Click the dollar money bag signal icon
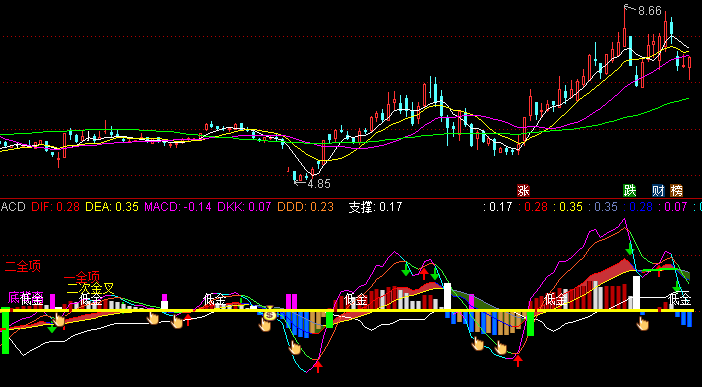 pos(269,315)
